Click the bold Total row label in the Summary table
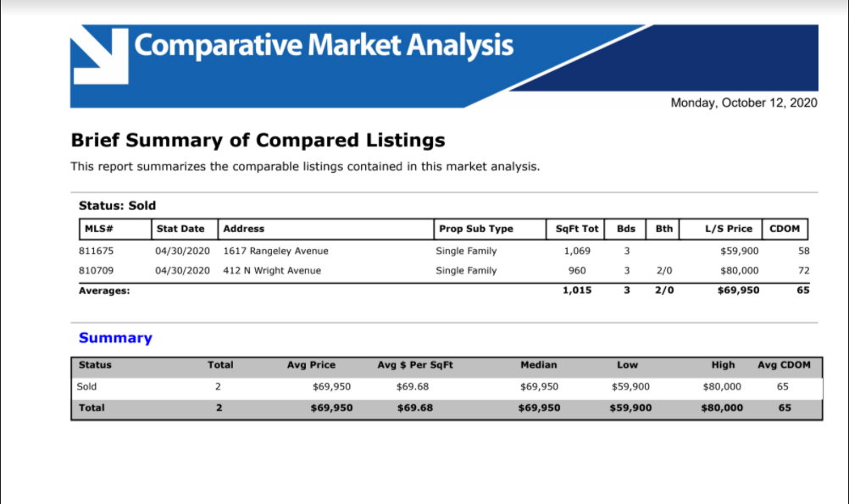 (92, 407)
